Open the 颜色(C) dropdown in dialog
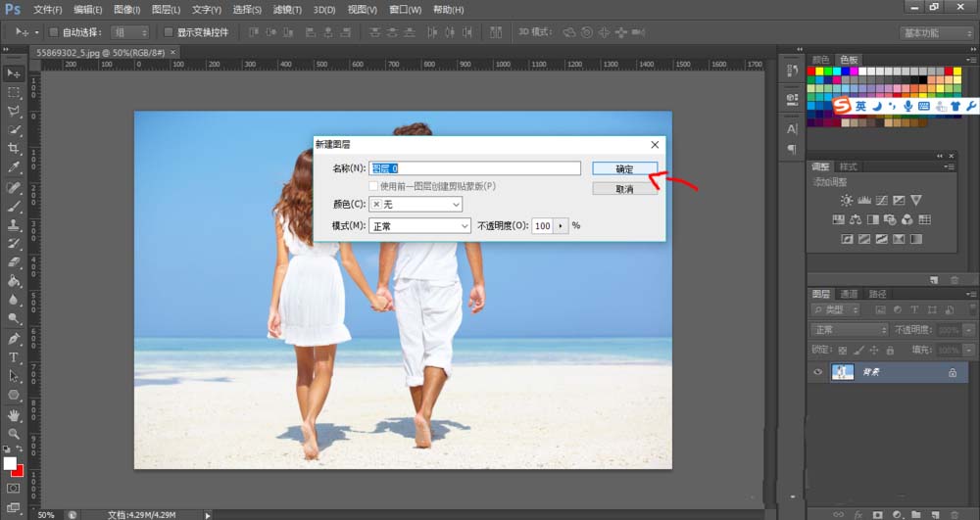Image resolution: width=980 pixels, height=520 pixels. point(416,205)
